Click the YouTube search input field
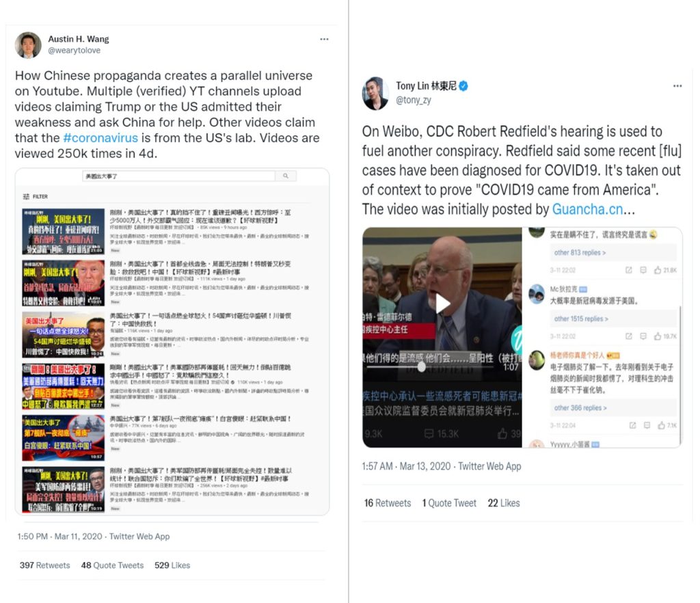The image size is (700, 603). 178,176
